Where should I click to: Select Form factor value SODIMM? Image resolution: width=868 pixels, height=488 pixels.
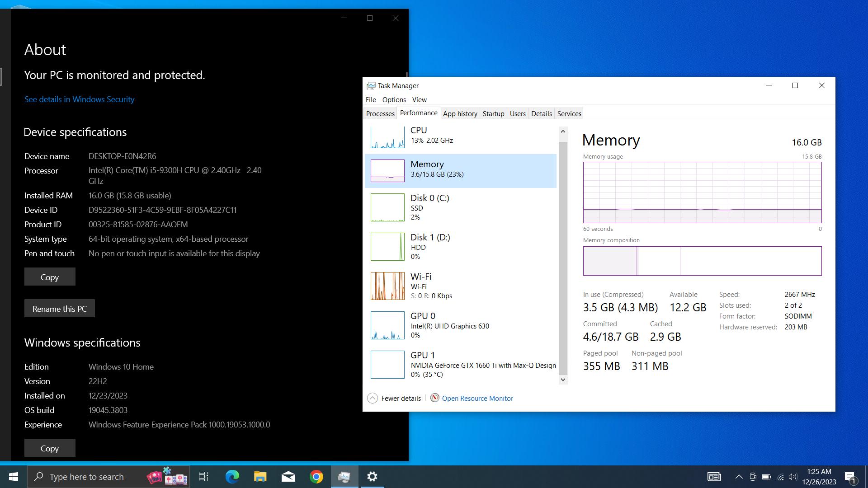[798, 316]
